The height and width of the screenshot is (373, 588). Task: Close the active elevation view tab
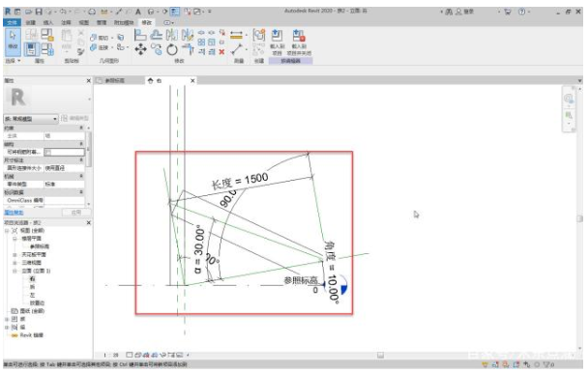click(192, 80)
